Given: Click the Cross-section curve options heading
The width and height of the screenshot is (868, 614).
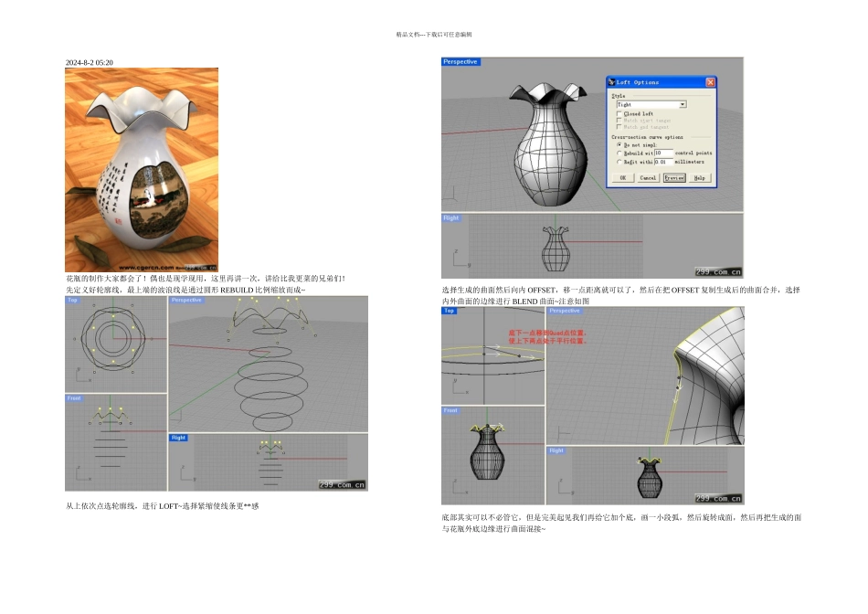Looking at the screenshot, I should [647, 137].
